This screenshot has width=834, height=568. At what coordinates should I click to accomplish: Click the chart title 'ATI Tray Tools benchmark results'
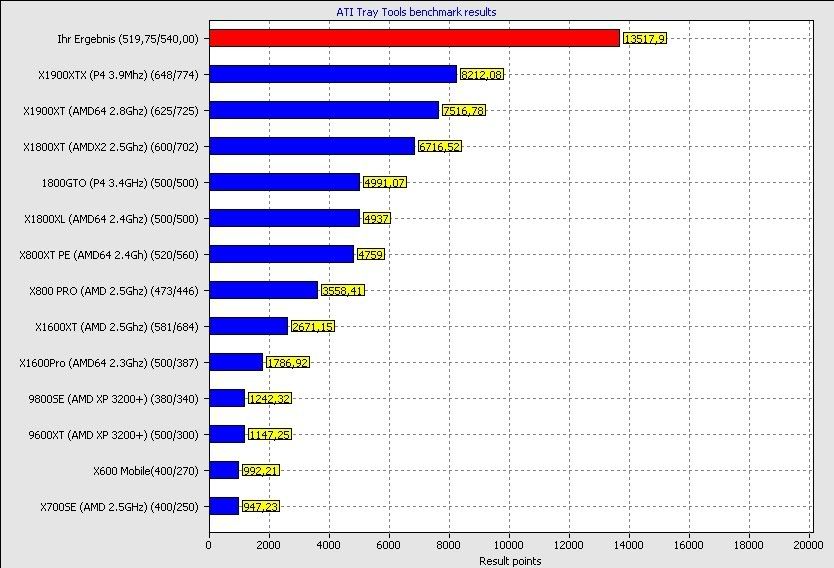[x=416, y=12]
